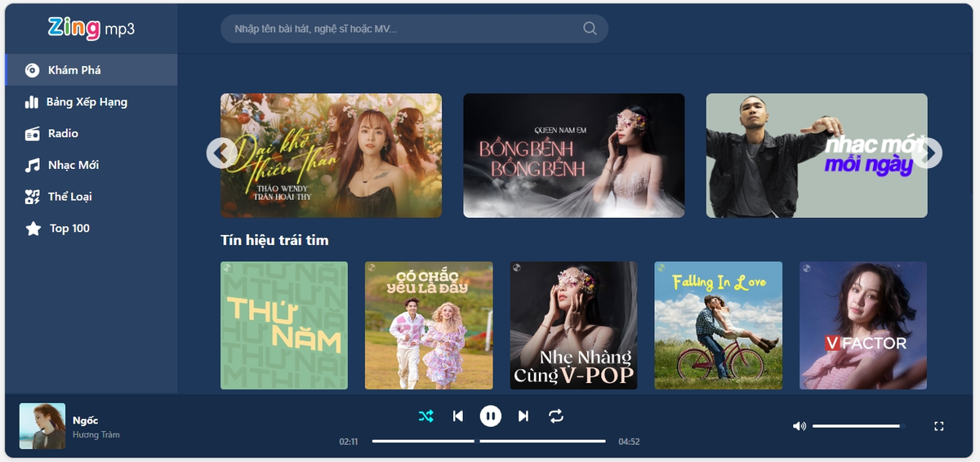Toggle repeat mode
Viewport: 980px width, 462px height.
point(556,416)
